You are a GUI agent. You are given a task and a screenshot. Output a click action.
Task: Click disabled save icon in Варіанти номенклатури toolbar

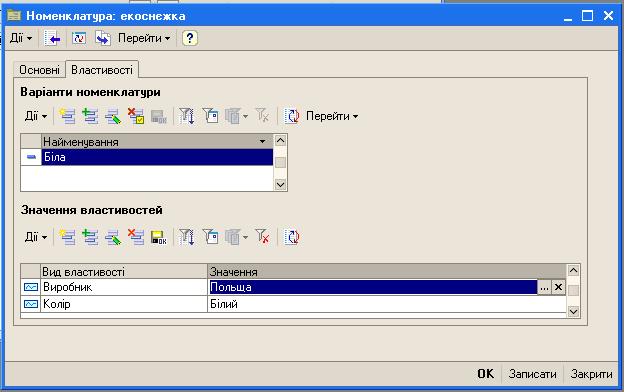click(159, 116)
